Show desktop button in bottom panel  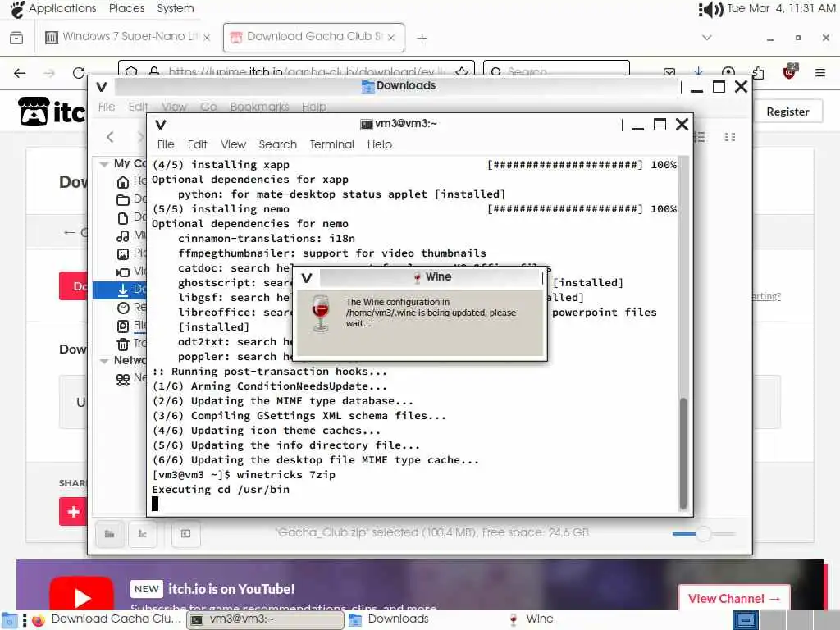10,621
